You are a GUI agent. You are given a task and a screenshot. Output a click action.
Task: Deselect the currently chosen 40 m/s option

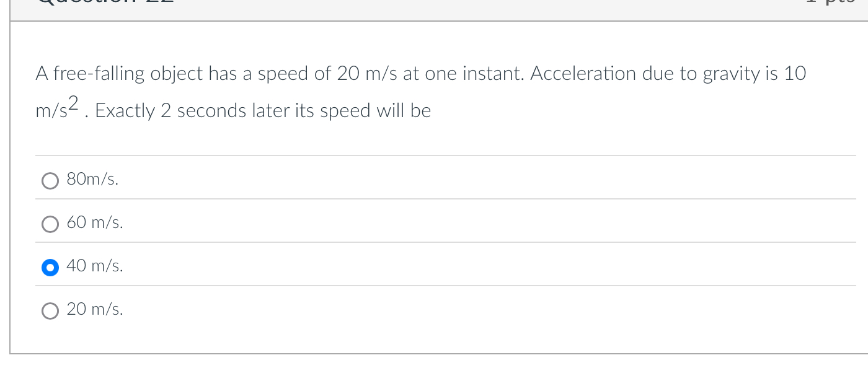[50, 267]
